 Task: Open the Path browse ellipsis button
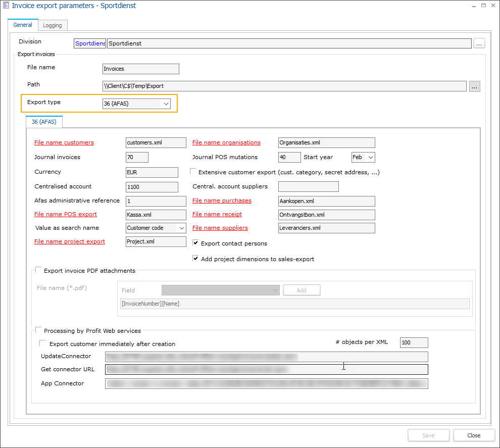click(x=474, y=86)
